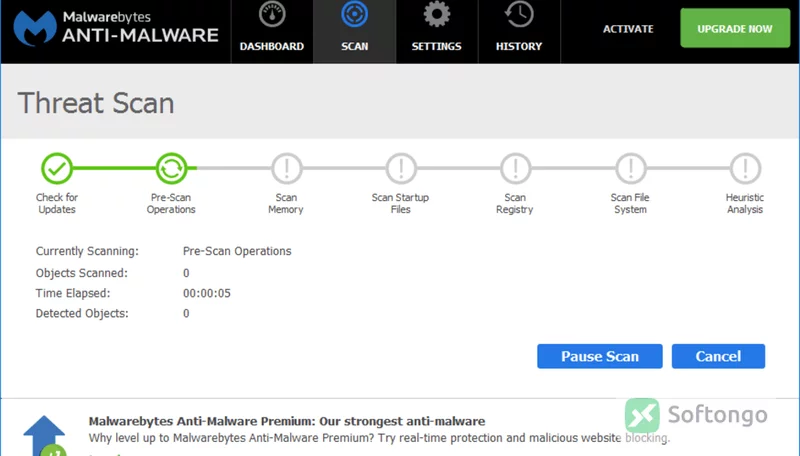Click the Heuristic Analysis step icon
800x456 pixels.
click(x=745, y=168)
